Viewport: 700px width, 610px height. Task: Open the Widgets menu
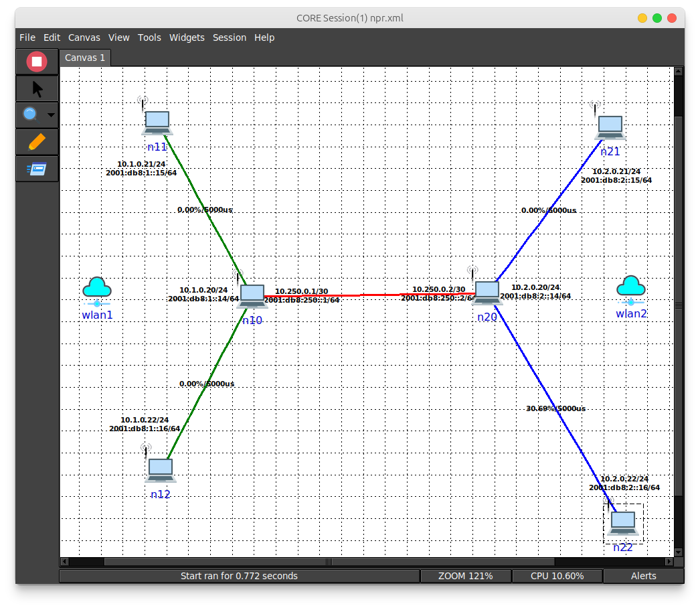(187, 37)
